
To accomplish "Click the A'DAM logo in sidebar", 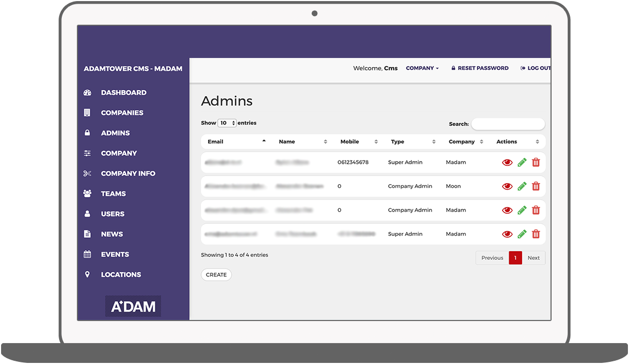I will pos(133,307).
